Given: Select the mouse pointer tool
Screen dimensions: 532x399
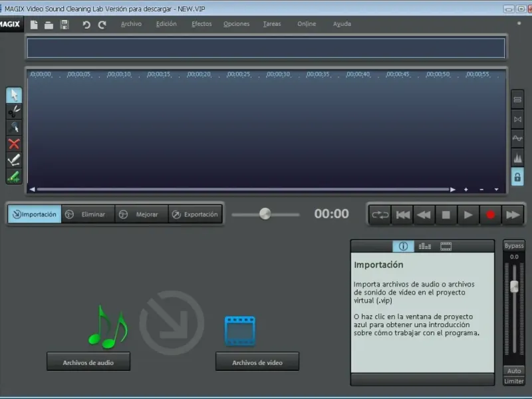Looking at the screenshot, I should 14,95.
